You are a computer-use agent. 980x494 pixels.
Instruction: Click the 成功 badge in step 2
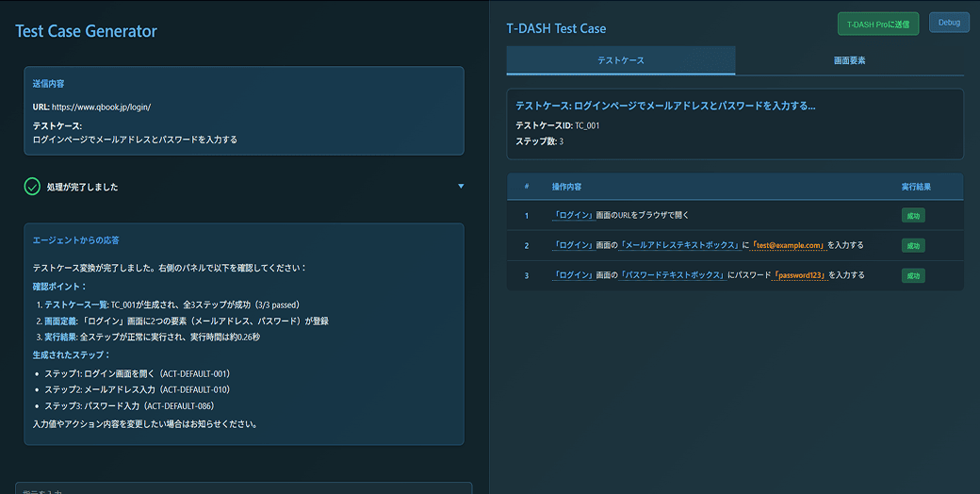[x=913, y=245]
